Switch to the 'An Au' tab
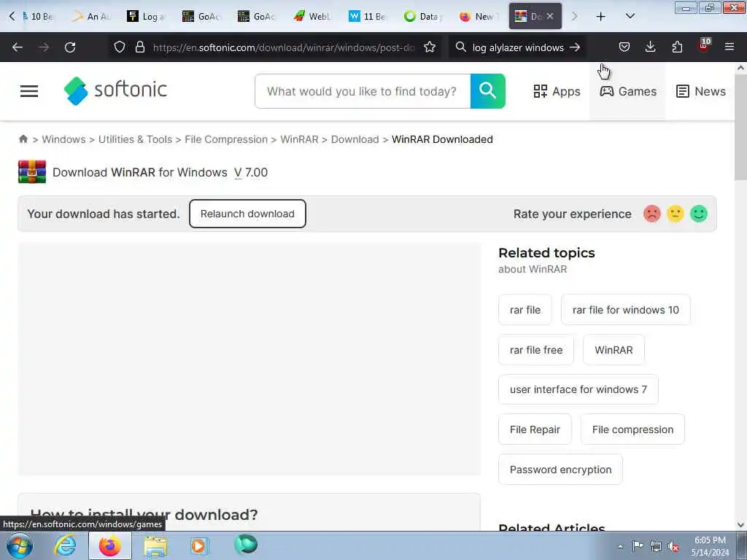 (x=91, y=17)
